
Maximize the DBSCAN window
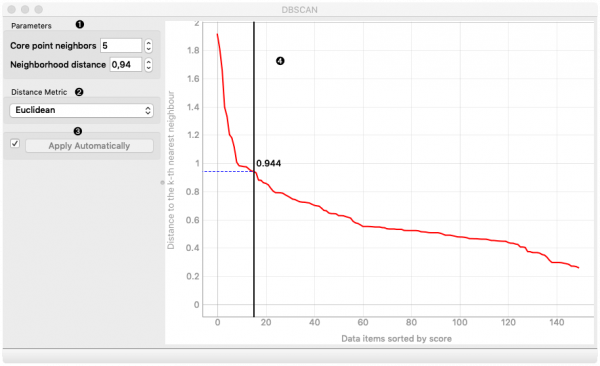click(39, 9)
